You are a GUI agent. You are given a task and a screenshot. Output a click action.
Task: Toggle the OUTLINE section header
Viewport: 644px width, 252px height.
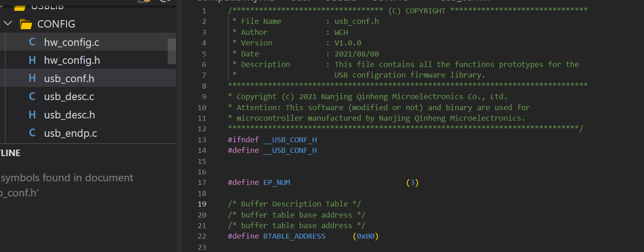point(10,153)
